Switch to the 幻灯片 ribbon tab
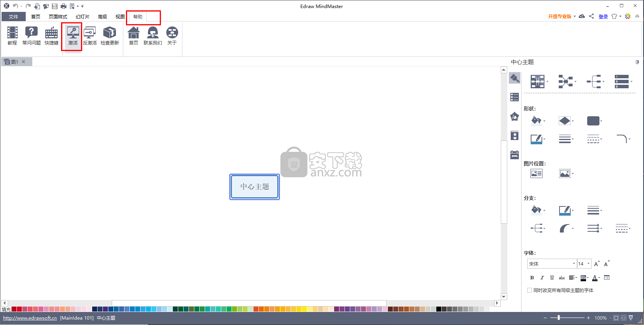This screenshot has height=325, width=644. [x=83, y=16]
